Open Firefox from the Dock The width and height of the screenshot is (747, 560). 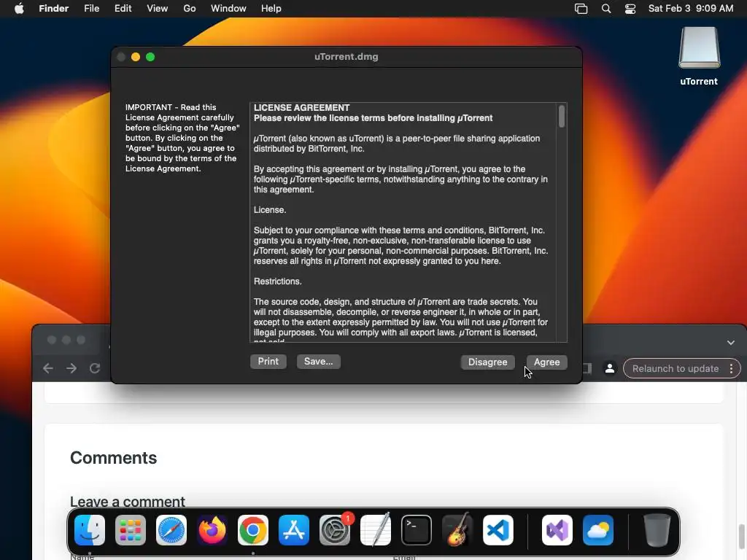pyautogui.click(x=212, y=530)
